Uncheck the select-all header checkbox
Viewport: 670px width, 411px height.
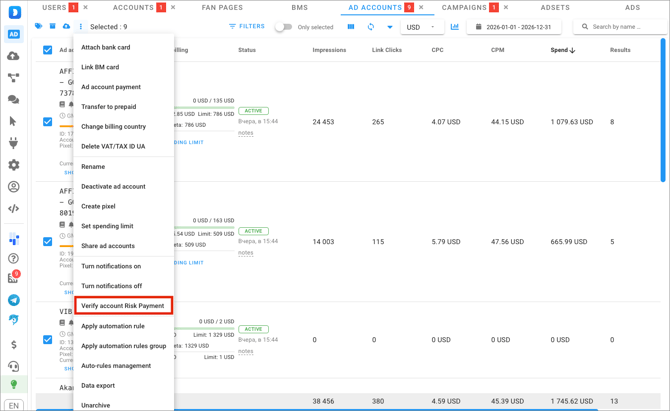click(47, 50)
